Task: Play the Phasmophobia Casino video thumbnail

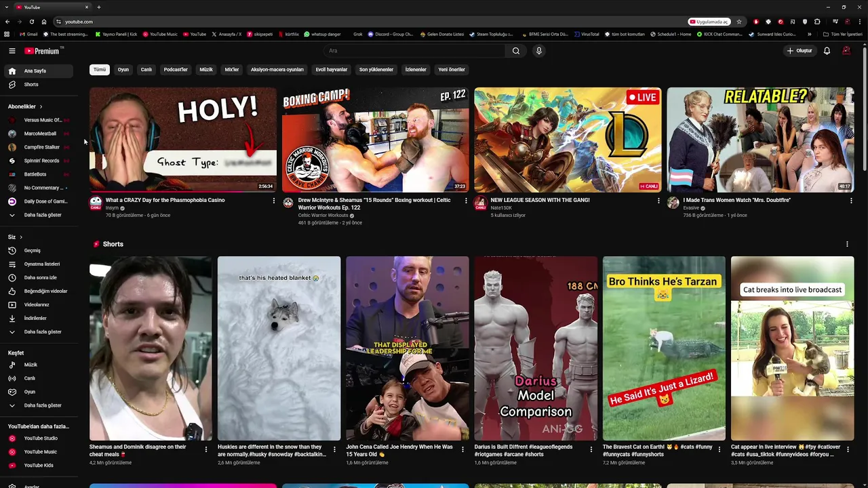Action: [x=183, y=140]
